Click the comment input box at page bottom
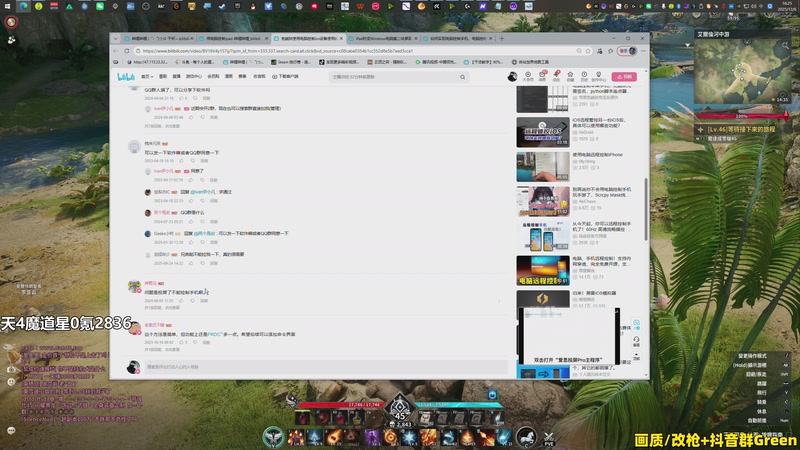This screenshot has height=450, width=800. [326, 367]
